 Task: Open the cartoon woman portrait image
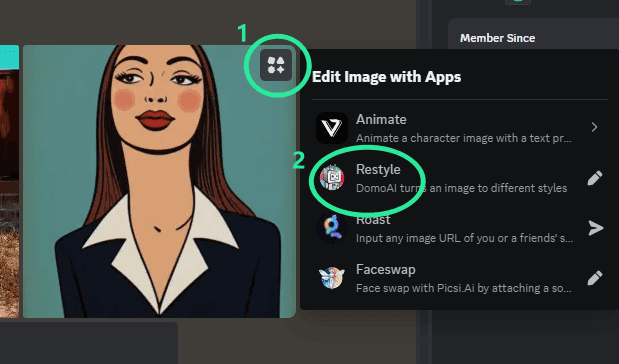(159, 181)
